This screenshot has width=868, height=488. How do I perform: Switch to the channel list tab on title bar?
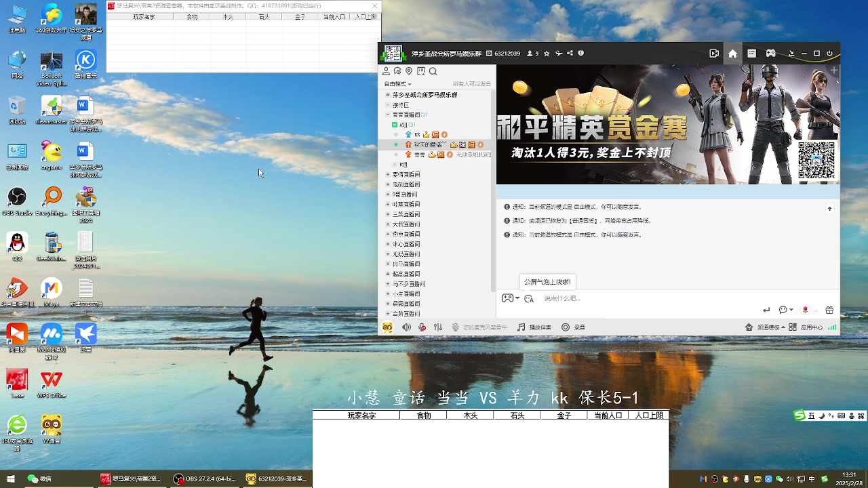[x=751, y=53]
